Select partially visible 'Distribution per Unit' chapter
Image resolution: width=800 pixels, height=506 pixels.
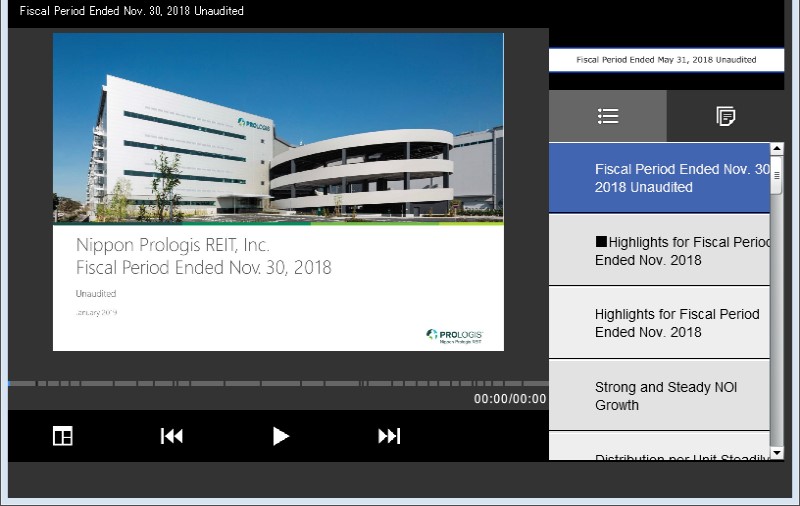pyautogui.click(x=659, y=446)
